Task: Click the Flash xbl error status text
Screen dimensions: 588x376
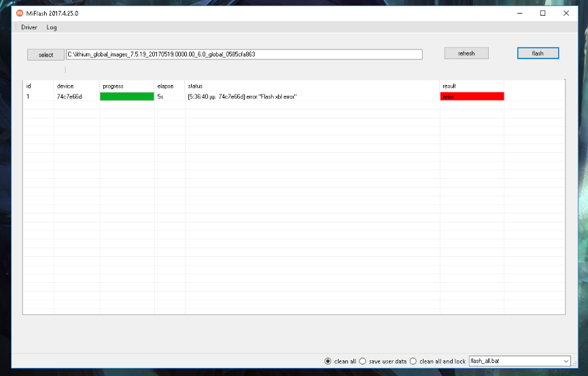Action: tap(242, 97)
